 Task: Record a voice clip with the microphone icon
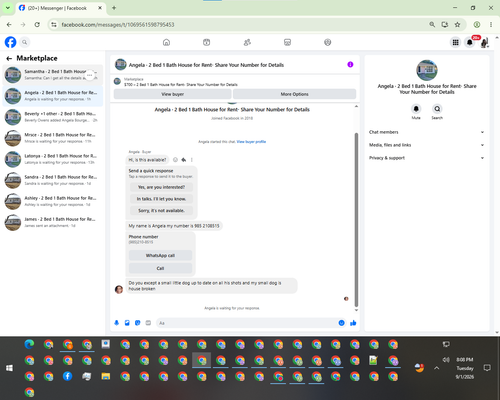[117, 323]
